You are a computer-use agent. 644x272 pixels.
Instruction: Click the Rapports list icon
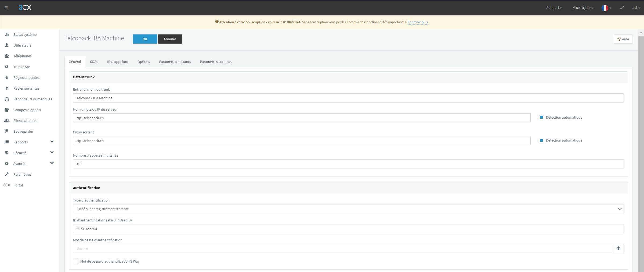point(7,142)
